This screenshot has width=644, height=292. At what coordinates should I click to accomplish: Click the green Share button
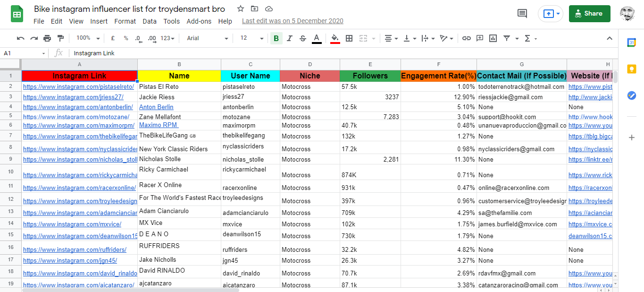tap(589, 14)
